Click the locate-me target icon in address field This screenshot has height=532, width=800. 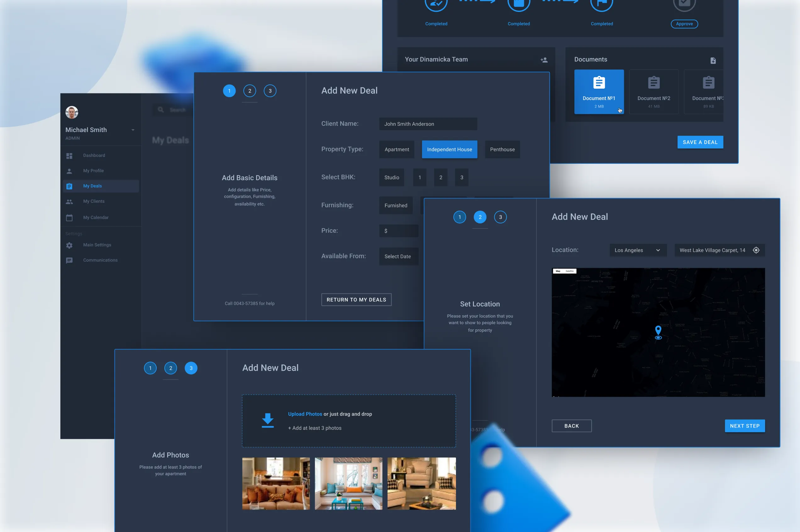pos(756,250)
